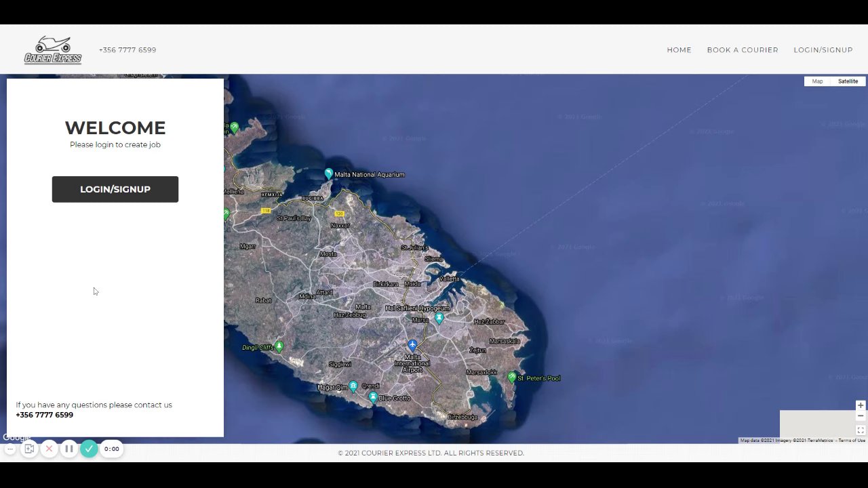Screen dimensions: 868x488
Task: Switch the map to Satellite view
Action: [x=848, y=81]
